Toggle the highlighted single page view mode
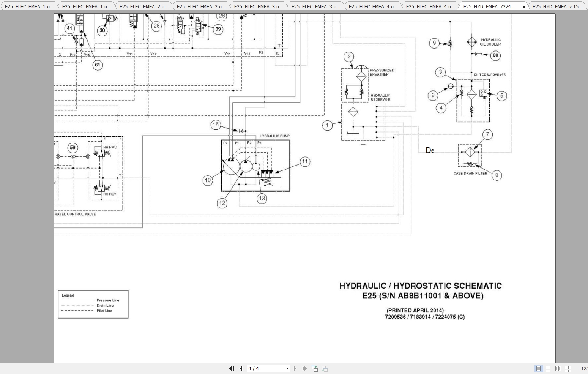588x374 pixels. (x=538, y=368)
